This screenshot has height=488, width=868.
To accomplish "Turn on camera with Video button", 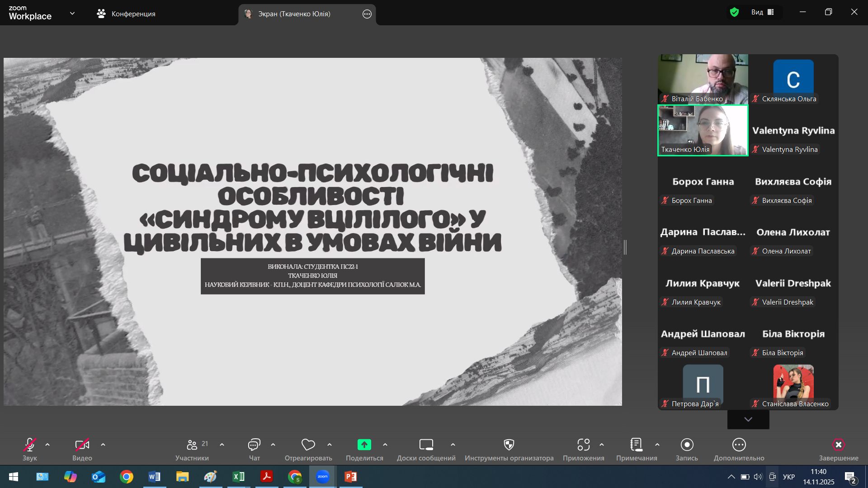I will coord(82,445).
